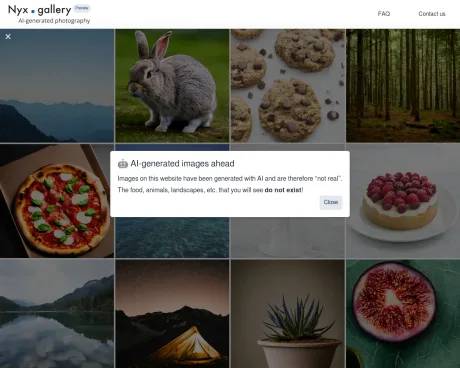Click the Close button in dialog
Screen dimensions: 460x368
[331, 202]
